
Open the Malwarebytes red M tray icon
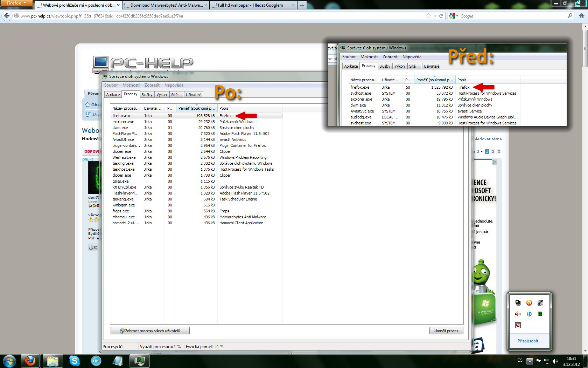pos(518,325)
